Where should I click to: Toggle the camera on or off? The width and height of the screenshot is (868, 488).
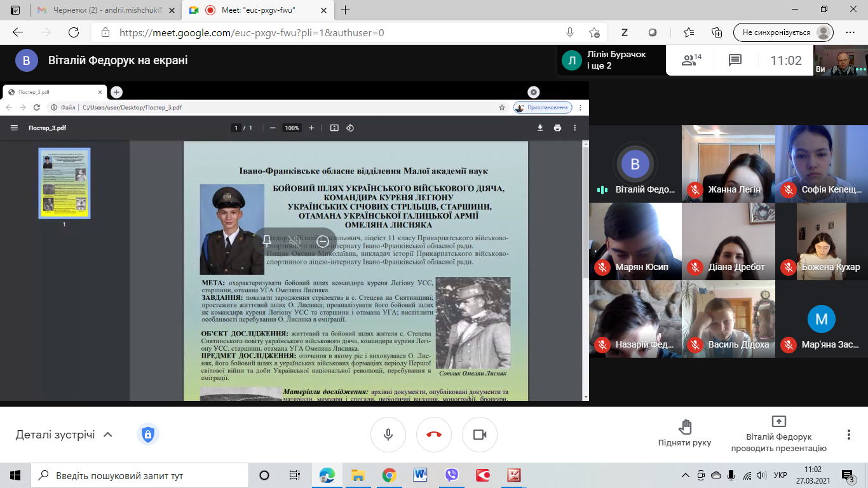pyautogui.click(x=480, y=435)
